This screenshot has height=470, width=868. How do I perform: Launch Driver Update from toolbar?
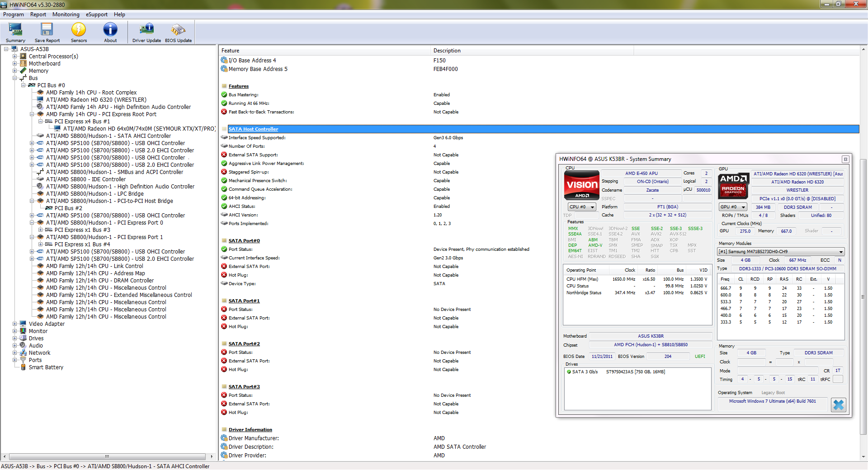[146, 32]
